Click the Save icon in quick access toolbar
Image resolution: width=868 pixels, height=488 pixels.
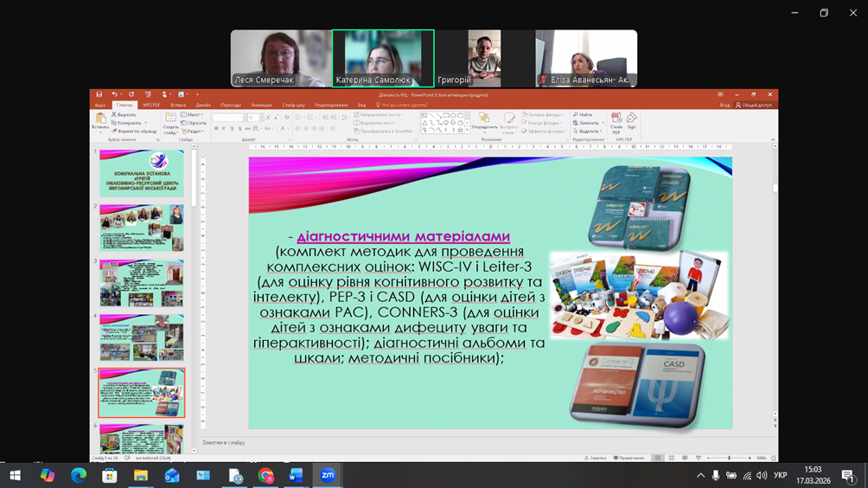(x=99, y=94)
